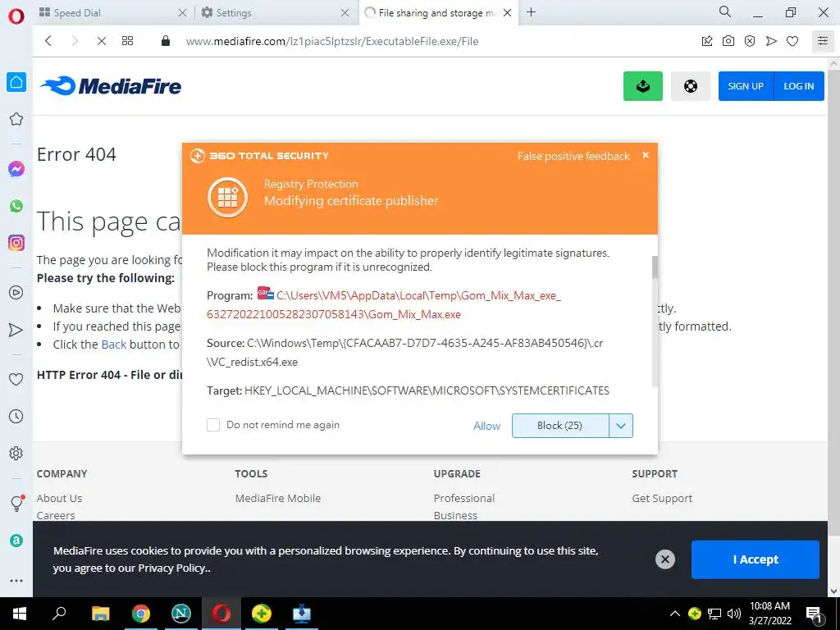Click the MediaFire logo

tap(111, 85)
